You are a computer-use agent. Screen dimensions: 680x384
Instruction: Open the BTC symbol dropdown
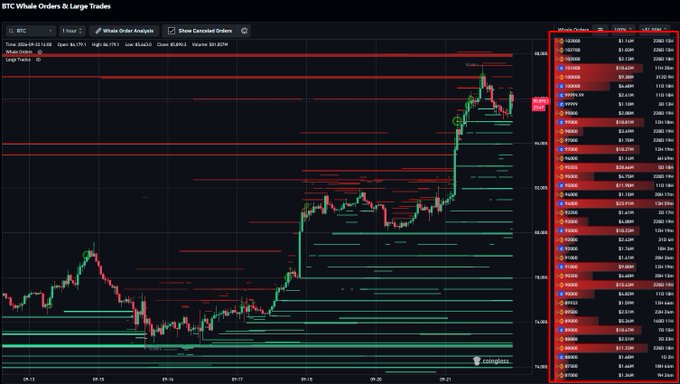[31, 31]
